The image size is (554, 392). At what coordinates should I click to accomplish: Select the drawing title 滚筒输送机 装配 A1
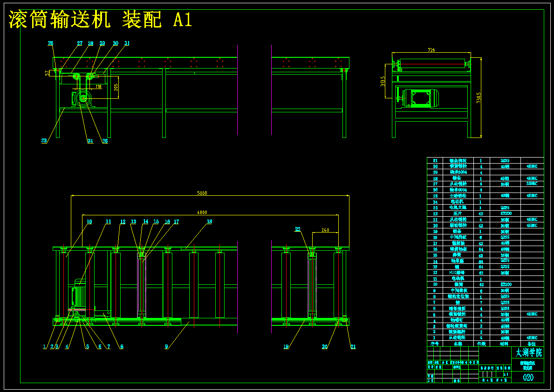100,20
